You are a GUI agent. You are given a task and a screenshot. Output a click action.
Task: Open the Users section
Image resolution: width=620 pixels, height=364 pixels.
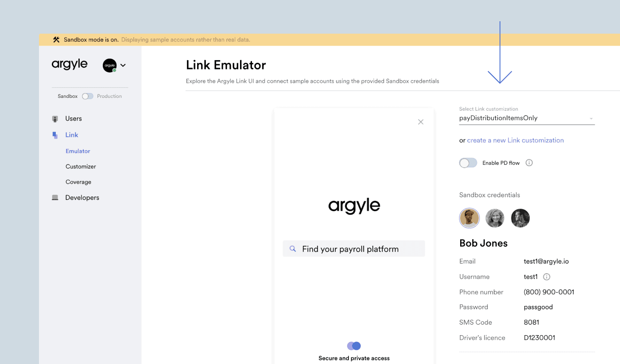[x=74, y=119]
